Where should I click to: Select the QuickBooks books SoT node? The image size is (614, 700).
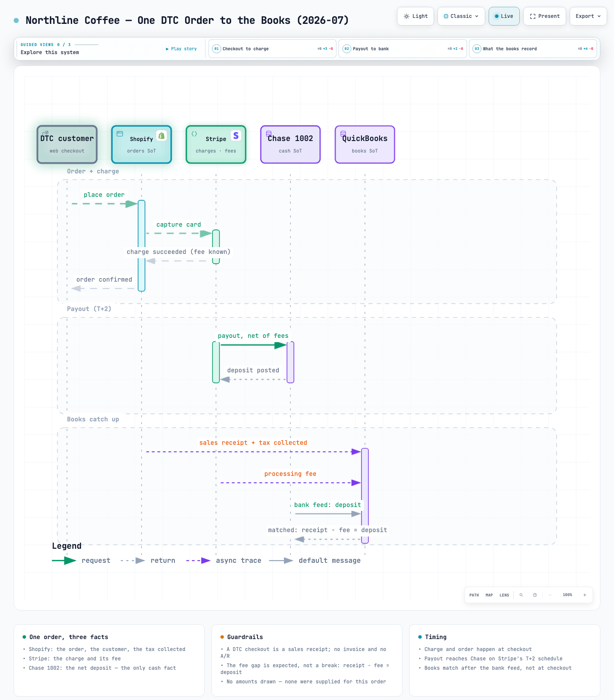(365, 144)
